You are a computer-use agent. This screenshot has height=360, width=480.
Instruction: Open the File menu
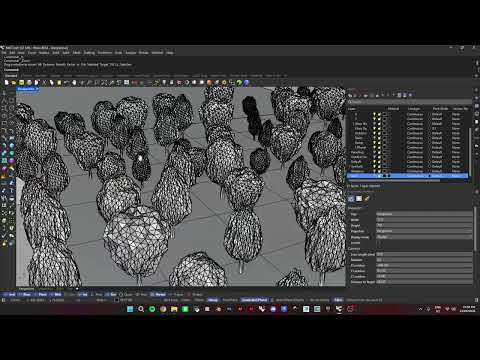pyautogui.click(x=4, y=53)
